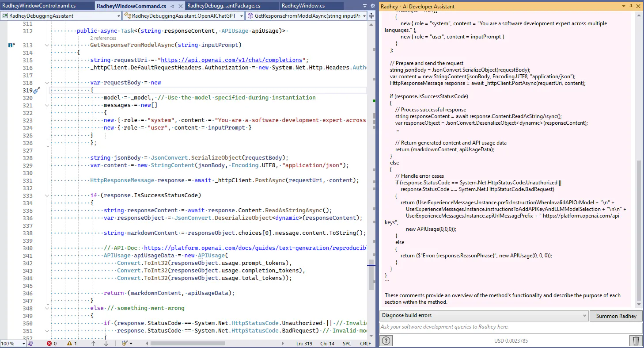Viewport: 644px width, 348px height.
Task: Collapse the if-success block at line 333
Action: coord(47,195)
